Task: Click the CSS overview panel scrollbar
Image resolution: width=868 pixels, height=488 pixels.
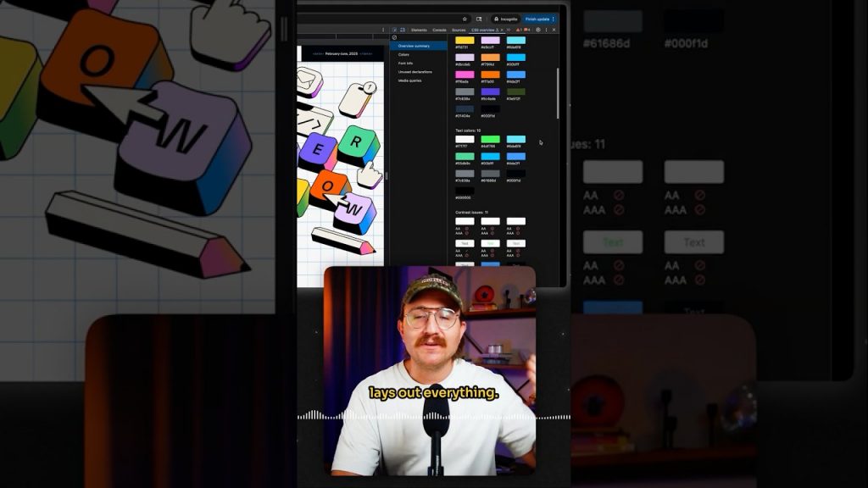Action: pos(558,93)
